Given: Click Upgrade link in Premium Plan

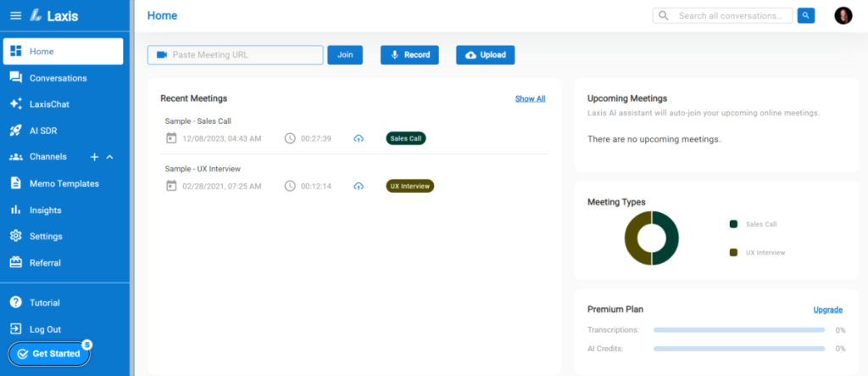Looking at the screenshot, I should (x=827, y=310).
